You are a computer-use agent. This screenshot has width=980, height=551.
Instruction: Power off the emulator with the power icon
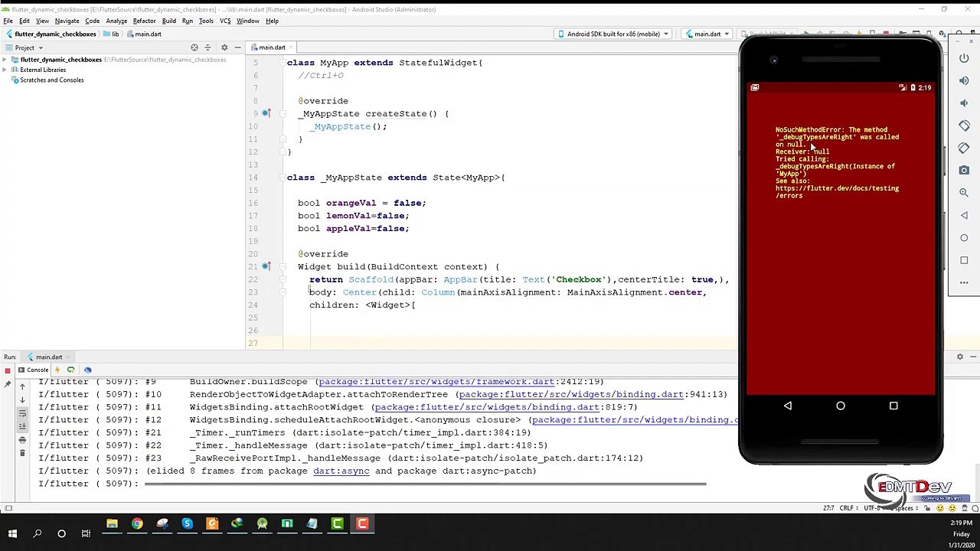(964, 58)
